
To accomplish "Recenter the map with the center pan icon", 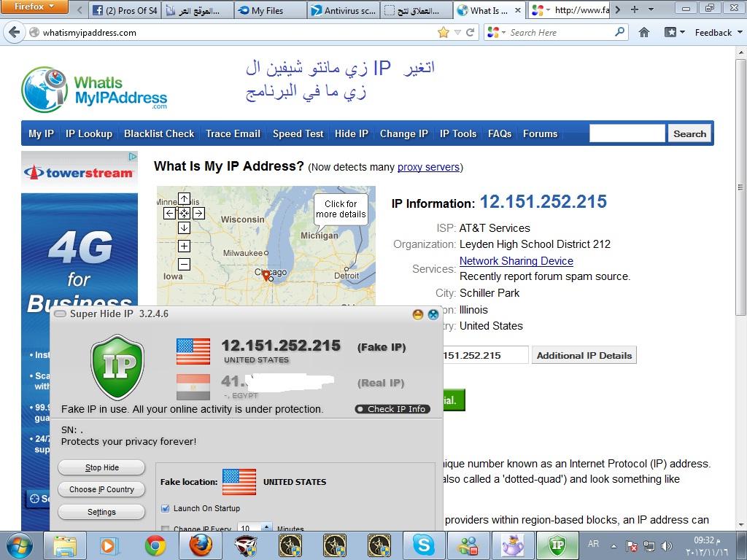I will [x=184, y=214].
